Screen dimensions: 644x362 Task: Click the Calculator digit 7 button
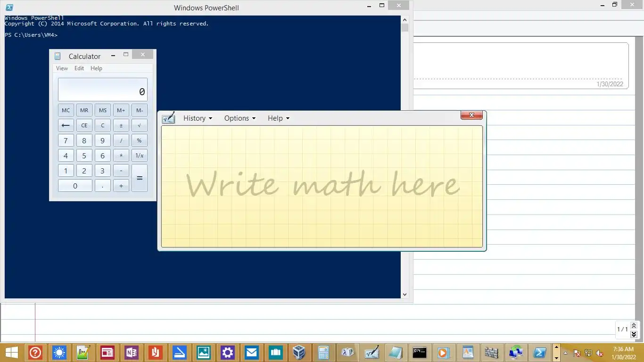click(66, 140)
